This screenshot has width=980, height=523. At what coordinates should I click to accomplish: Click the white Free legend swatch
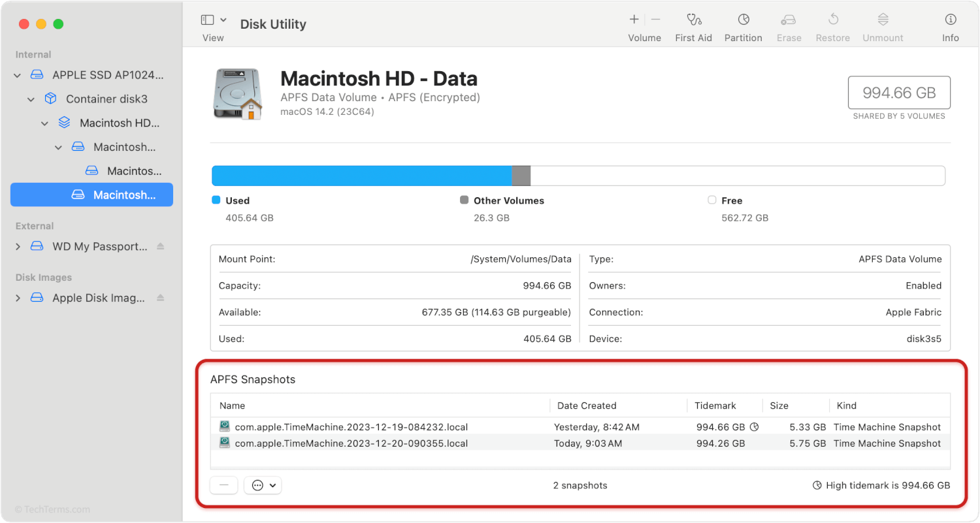click(x=712, y=200)
